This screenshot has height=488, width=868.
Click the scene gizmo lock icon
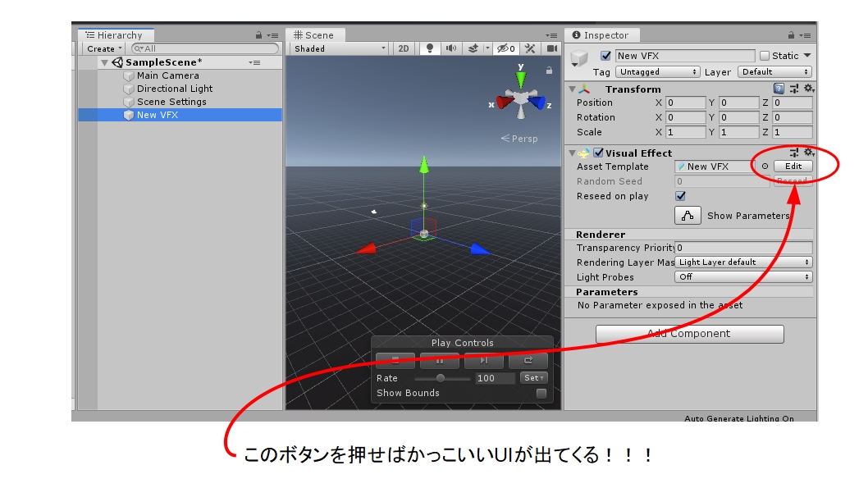[x=549, y=71]
